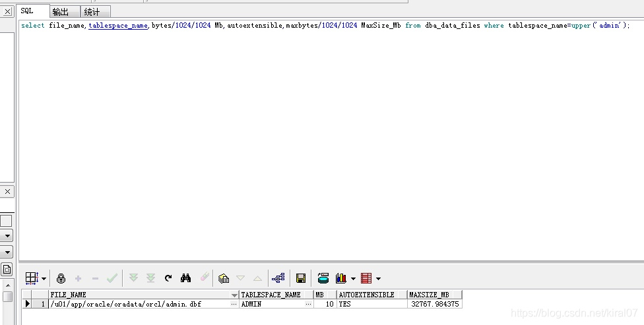
Task: Click ellipsis button in the ADMIN cell
Action: coord(308,304)
